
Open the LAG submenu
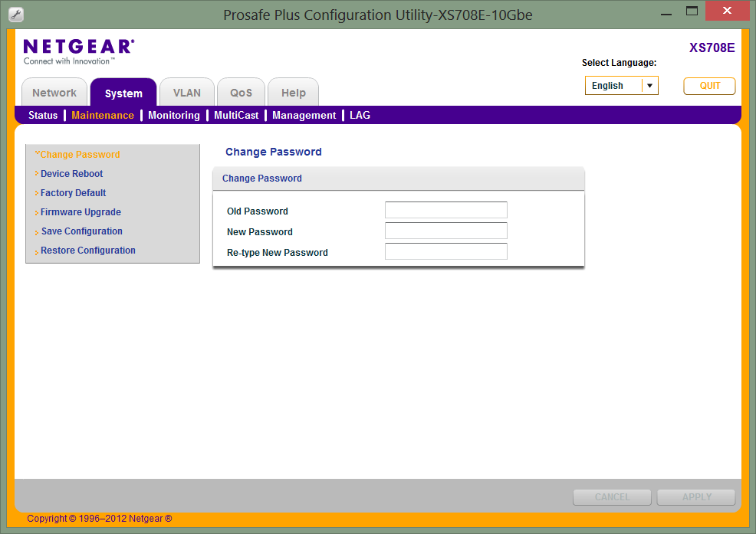point(360,115)
